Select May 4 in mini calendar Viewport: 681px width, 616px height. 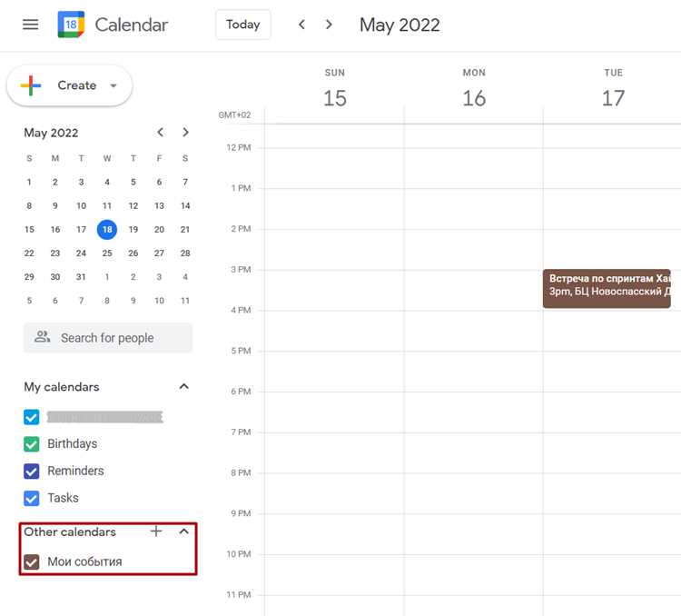[x=107, y=182]
